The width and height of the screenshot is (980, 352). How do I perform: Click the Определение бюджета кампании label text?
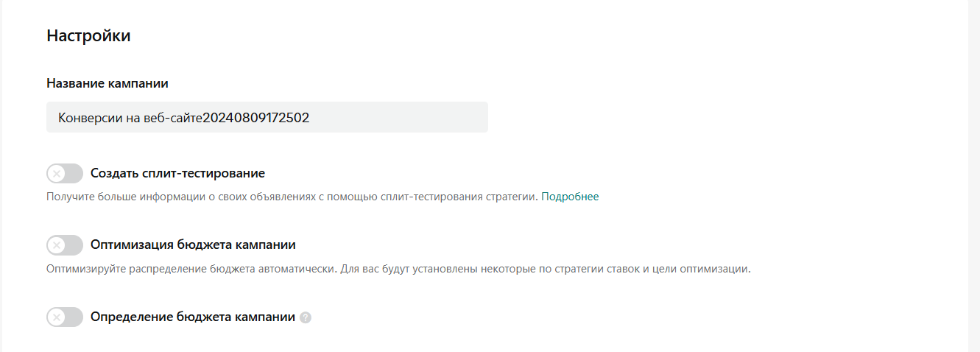click(193, 317)
